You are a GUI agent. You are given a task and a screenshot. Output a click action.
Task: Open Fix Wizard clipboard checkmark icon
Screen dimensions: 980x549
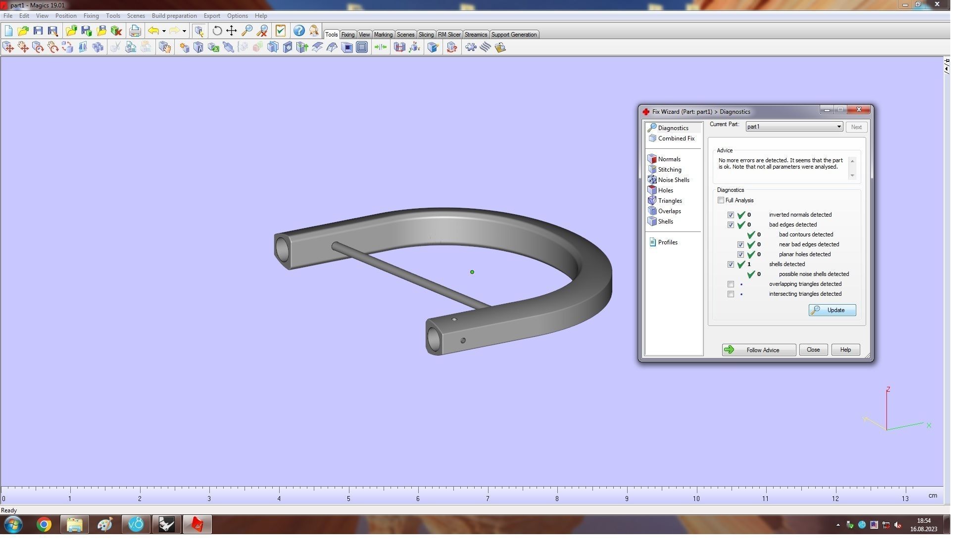tap(281, 31)
